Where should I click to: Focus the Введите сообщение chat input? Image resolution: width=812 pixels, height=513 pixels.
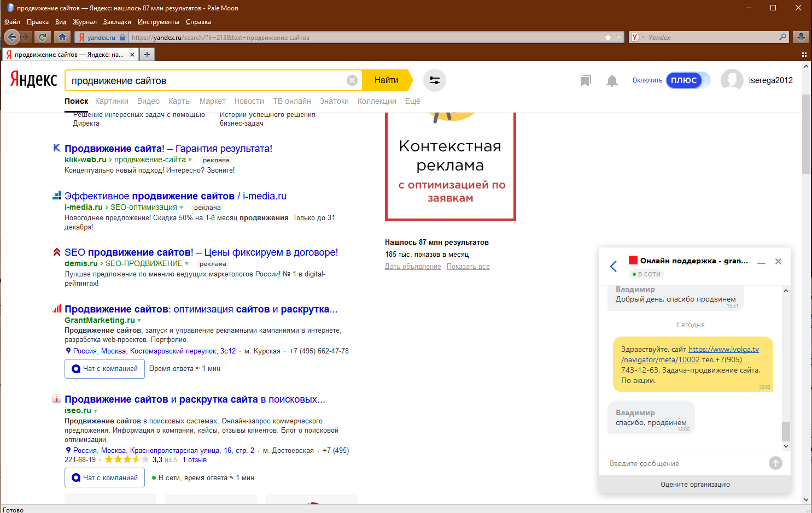click(x=684, y=463)
